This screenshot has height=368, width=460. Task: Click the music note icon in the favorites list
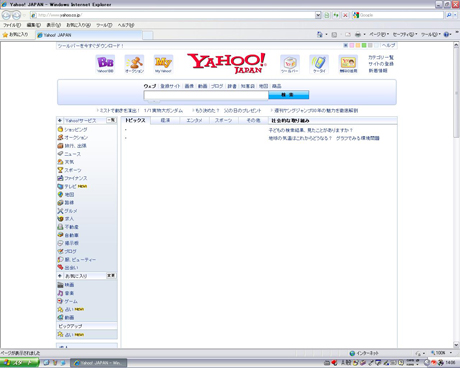pos(60,293)
